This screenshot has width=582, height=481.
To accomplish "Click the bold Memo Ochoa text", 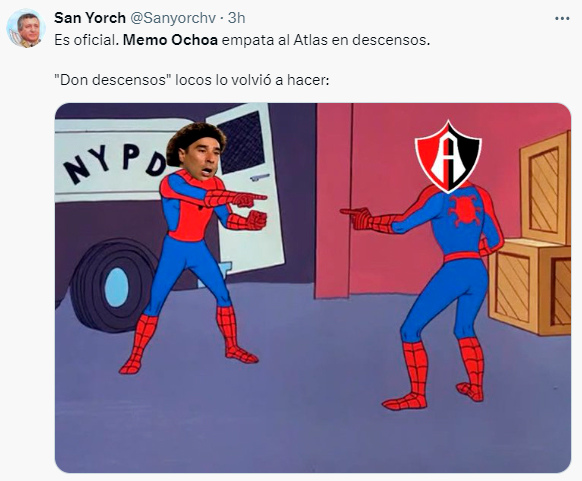I will click(x=170, y=40).
